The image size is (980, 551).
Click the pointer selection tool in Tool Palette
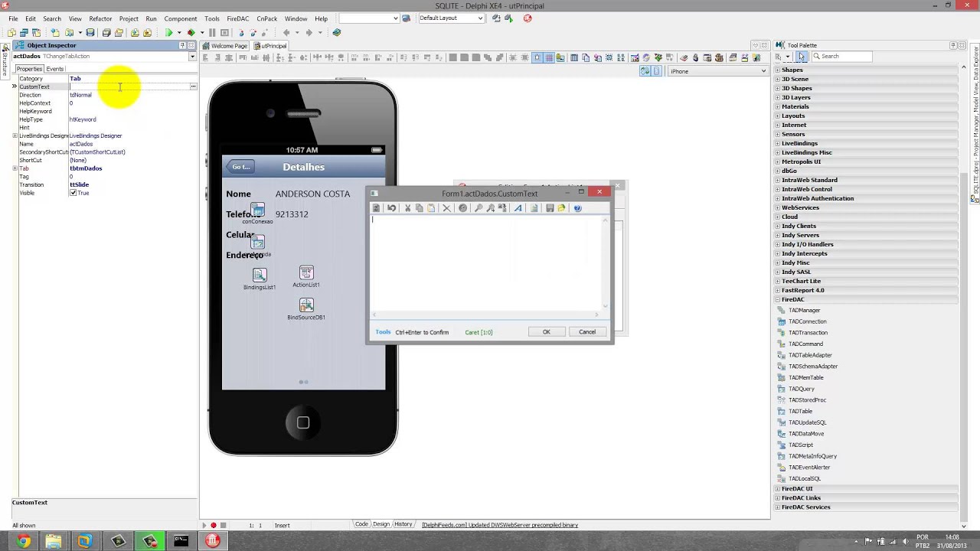(x=801, y=57)
